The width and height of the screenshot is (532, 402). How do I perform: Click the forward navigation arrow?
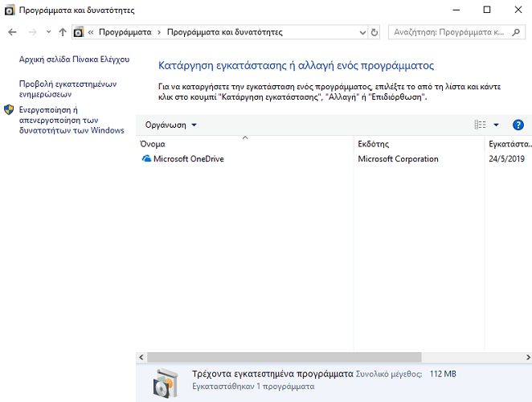pos(33,32)
